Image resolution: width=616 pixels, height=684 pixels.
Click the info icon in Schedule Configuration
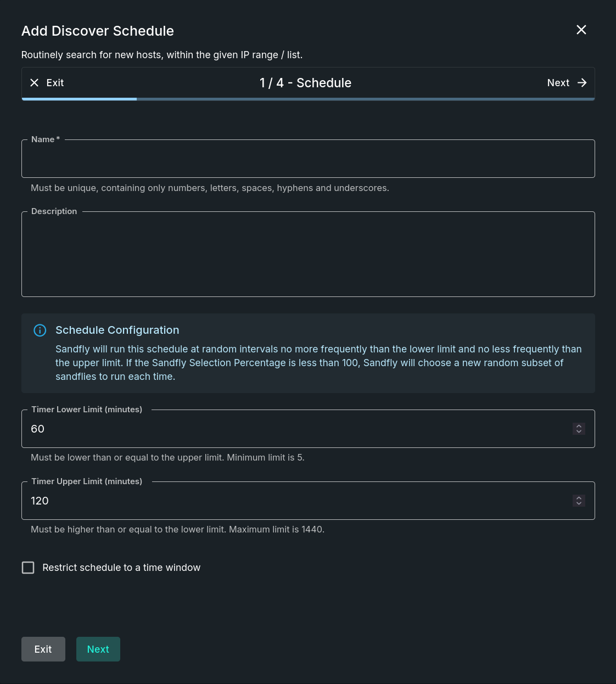pyautogui.click(x=40, y=330)
